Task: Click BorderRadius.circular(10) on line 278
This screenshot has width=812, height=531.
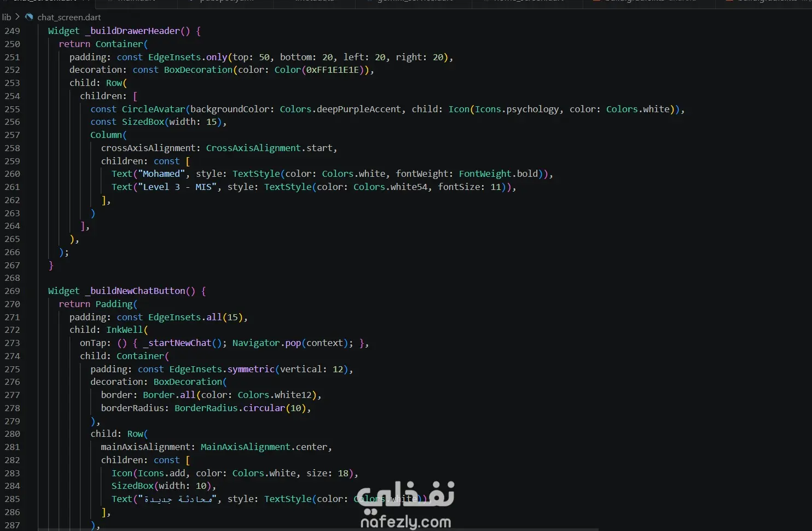Action: click(240, 408)
